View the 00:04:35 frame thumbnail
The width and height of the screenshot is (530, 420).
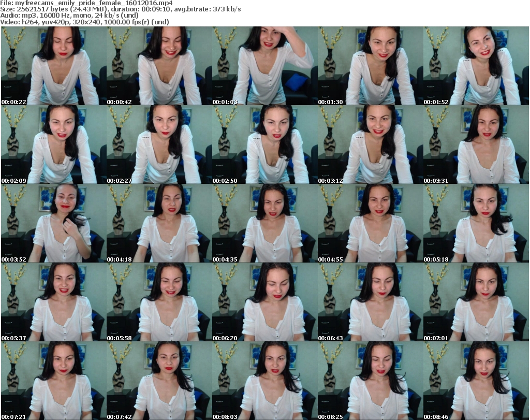coord(264,223)
